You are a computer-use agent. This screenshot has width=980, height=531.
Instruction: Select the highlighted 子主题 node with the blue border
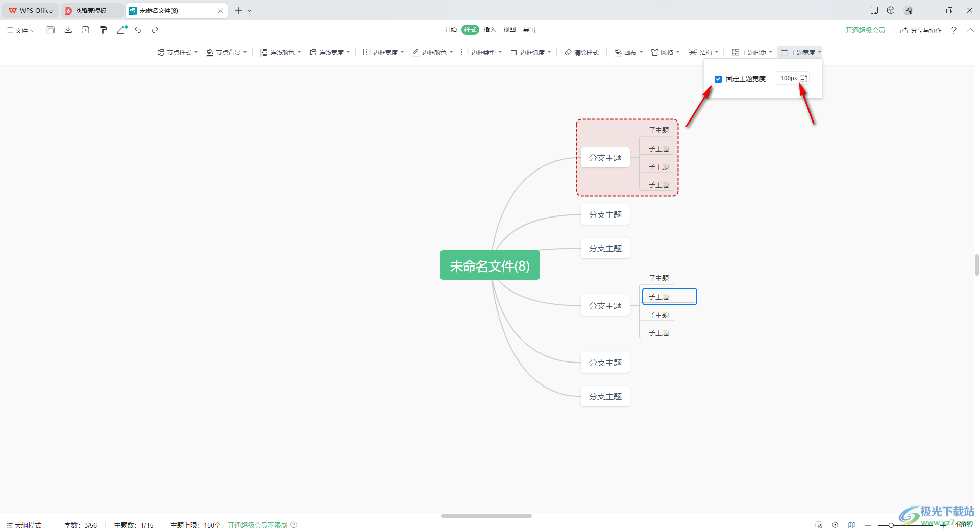[669, 297]
